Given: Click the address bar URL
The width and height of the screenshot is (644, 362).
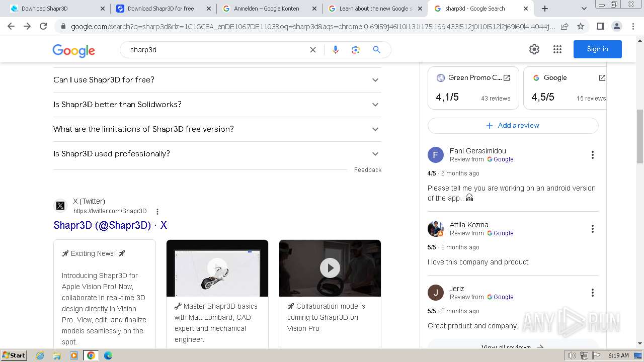Looking at the screenshot, I should click(x=312, y=26).
